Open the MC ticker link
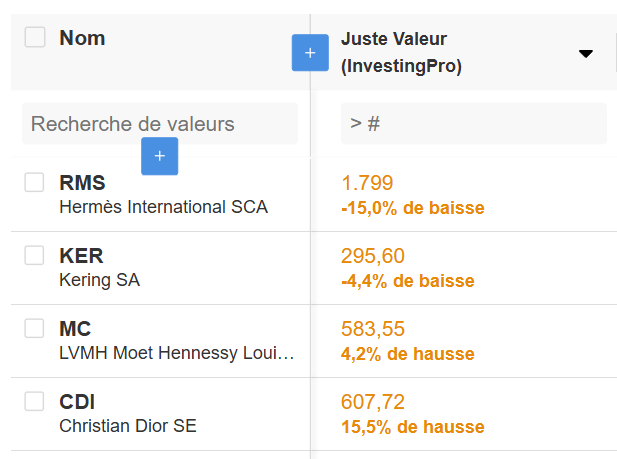 (x=75, y=329)
